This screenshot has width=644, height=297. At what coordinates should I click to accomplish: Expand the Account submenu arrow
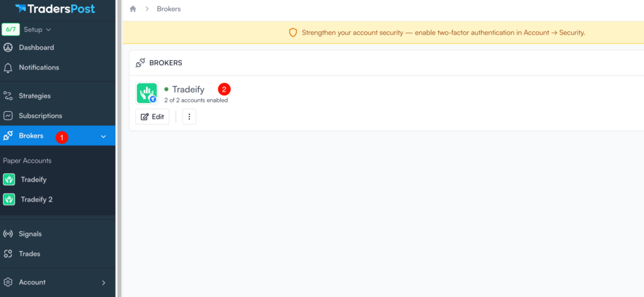pos(104,283)
